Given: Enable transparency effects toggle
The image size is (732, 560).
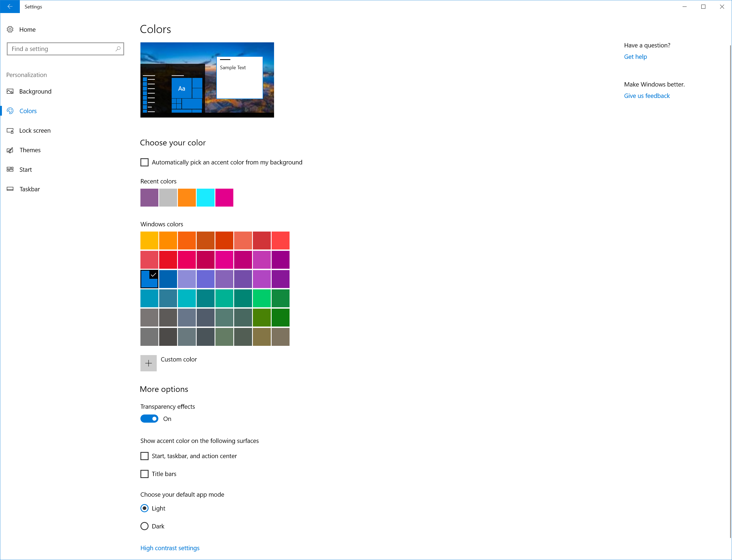Looking at the screenshot, I should point(149,419).
